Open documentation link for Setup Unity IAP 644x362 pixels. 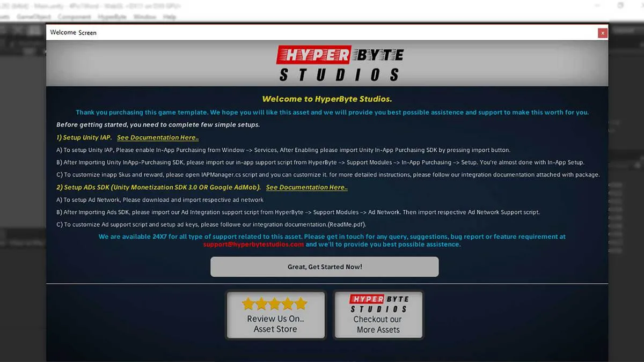pos(158,138)
